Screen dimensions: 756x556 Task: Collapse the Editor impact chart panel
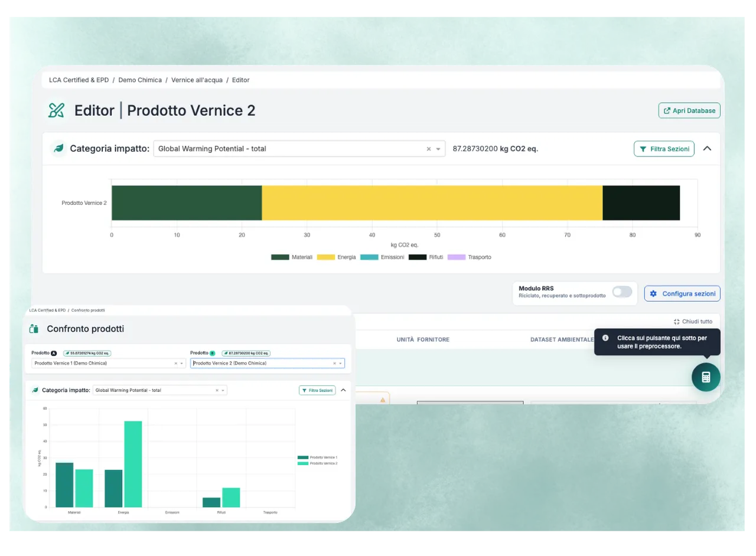[x=707, y=149]
